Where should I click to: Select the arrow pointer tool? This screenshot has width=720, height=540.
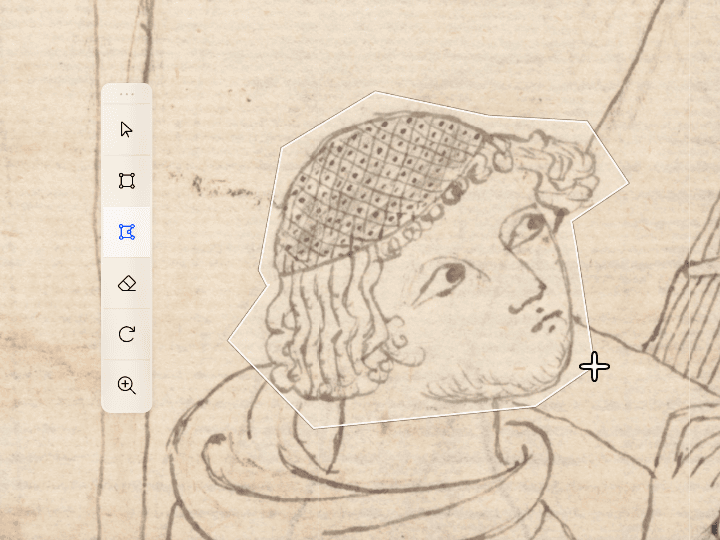coord(127,130)
